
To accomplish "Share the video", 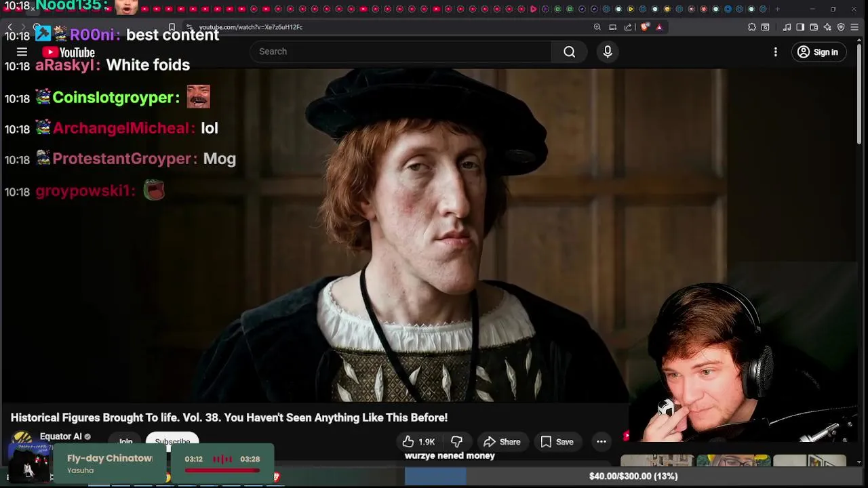I will (502, 442).
